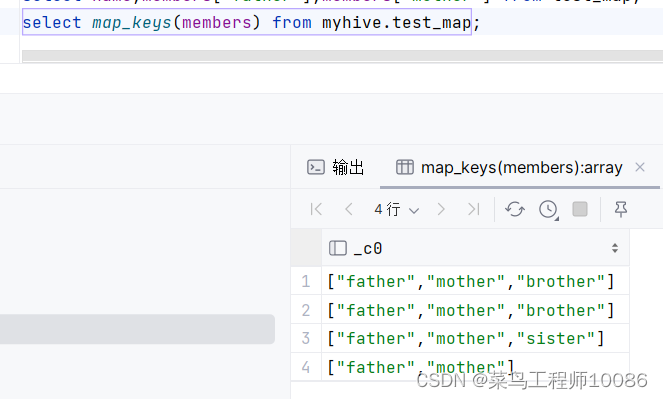Select first row cell with brother
This screenshot has height=399, width=663.
click(475, 281)
